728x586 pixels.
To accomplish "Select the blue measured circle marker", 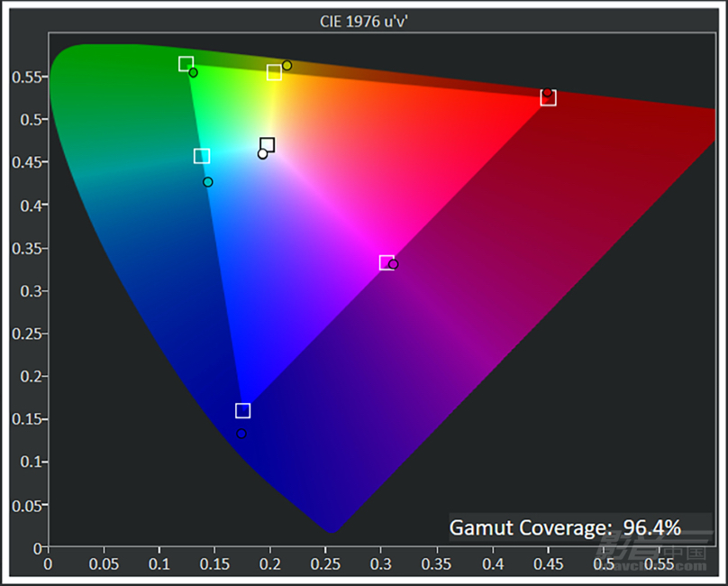I will point(241,435).
